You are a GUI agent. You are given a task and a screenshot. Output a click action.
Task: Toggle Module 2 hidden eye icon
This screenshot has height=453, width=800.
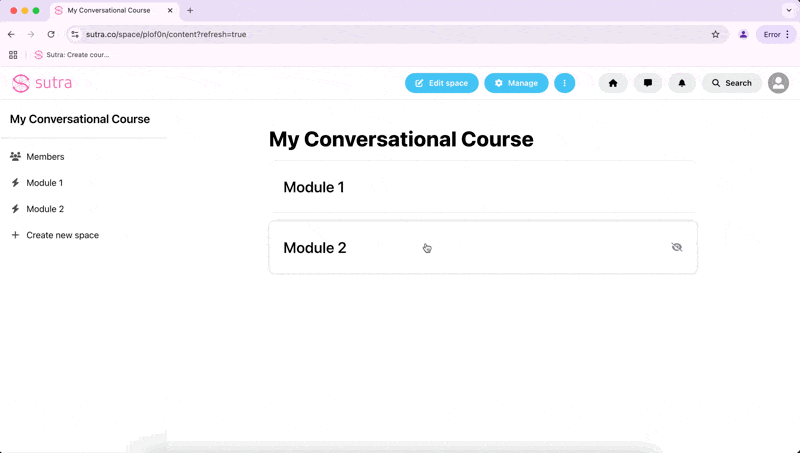pos(677,247)
